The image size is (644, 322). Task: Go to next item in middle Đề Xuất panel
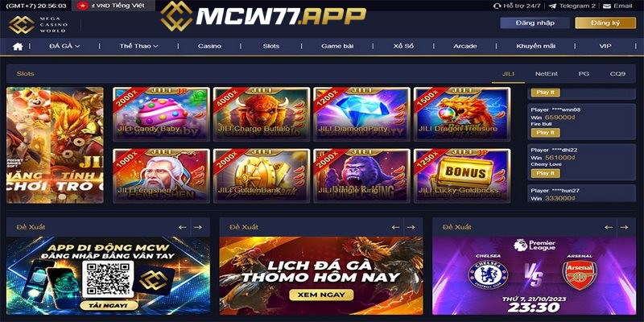[x=411, y=227]
